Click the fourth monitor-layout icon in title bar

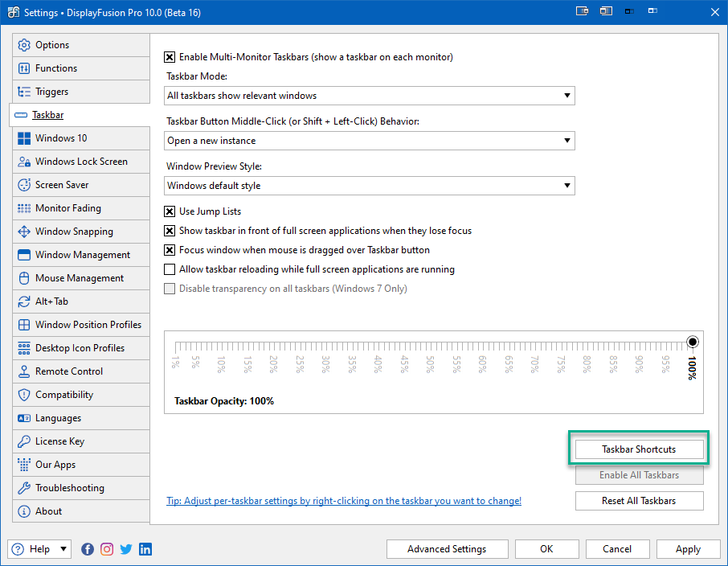[x=652, y=10]
